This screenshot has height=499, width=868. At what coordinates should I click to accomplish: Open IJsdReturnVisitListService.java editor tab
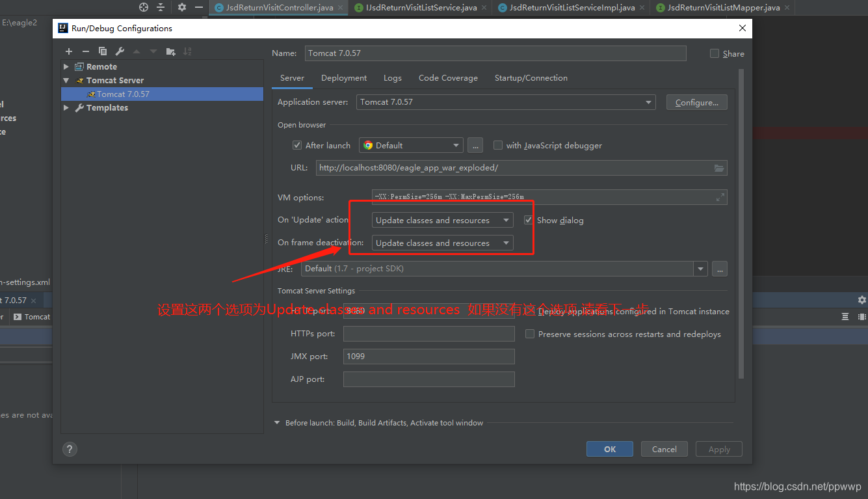(421, 8)
